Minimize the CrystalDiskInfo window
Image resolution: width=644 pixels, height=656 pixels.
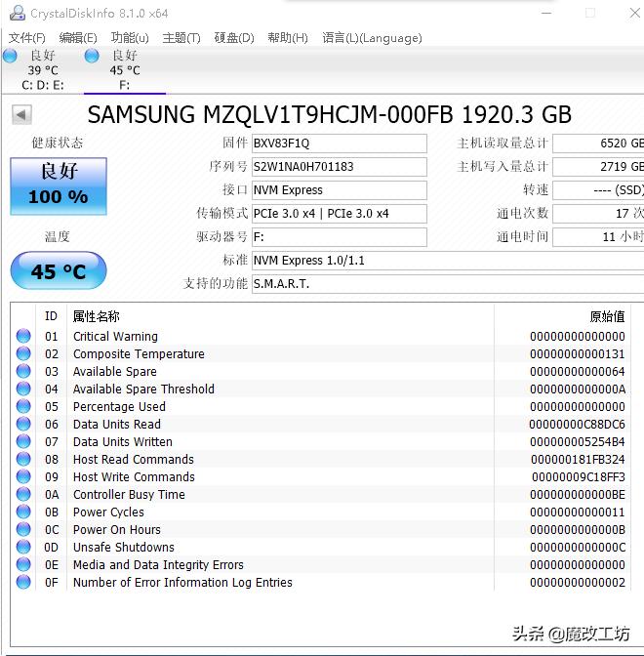click(x=546, y=13)
